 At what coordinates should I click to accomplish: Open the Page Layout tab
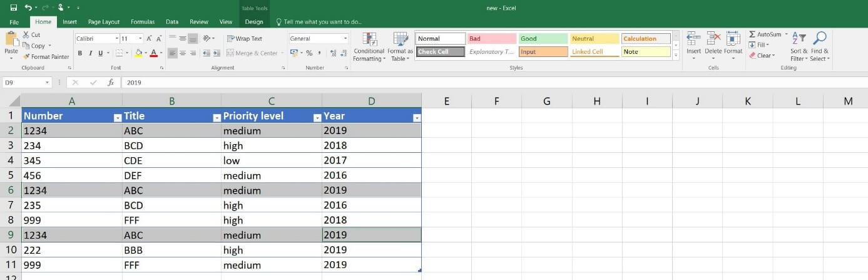[103, 22]
